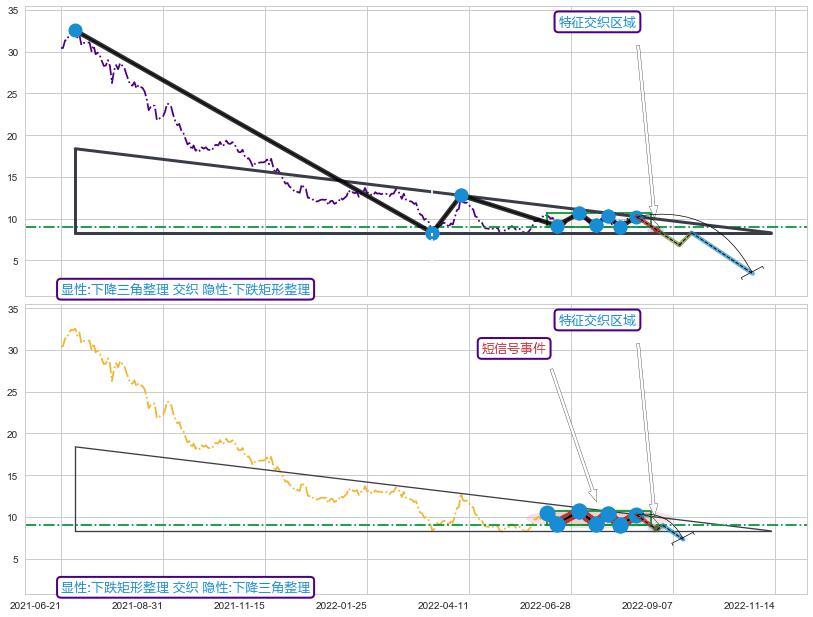Viewport: 813px width, 617px height.
Task: Click the 2022-01-25 x-axis date label
Action: tap(342, 605)
